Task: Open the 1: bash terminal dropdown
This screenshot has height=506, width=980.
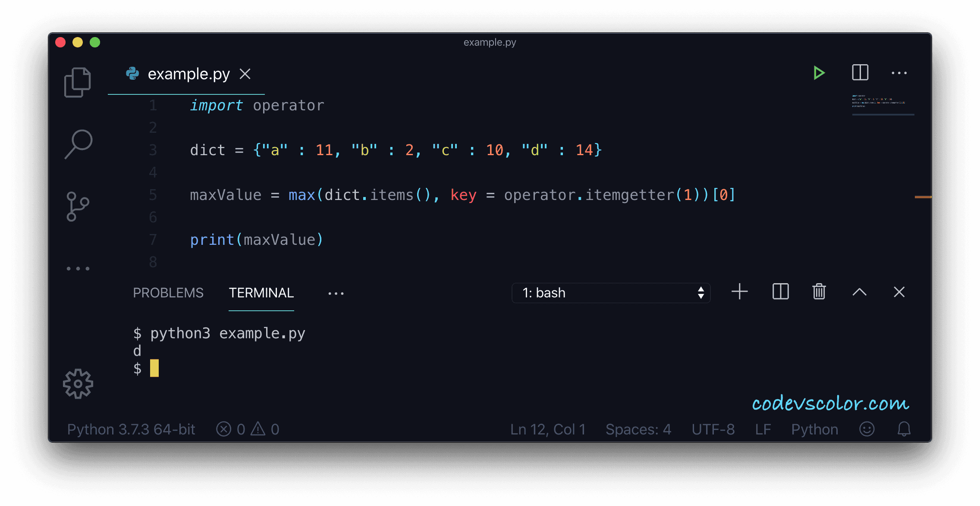Action: pos(610,293)
